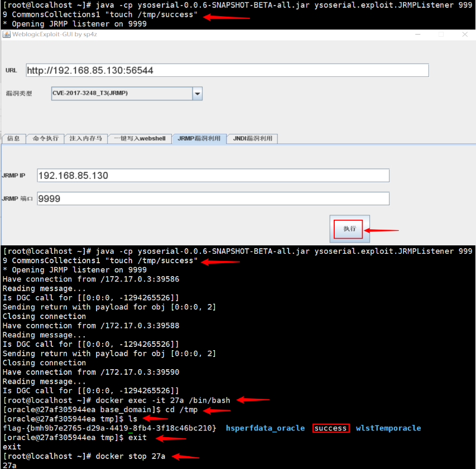Image resolution: width=476 pixels, height=469 pixels.
Task: Click the 'JRMP 端口' field label
Action: pyautogui.click(x=17, y=199)
